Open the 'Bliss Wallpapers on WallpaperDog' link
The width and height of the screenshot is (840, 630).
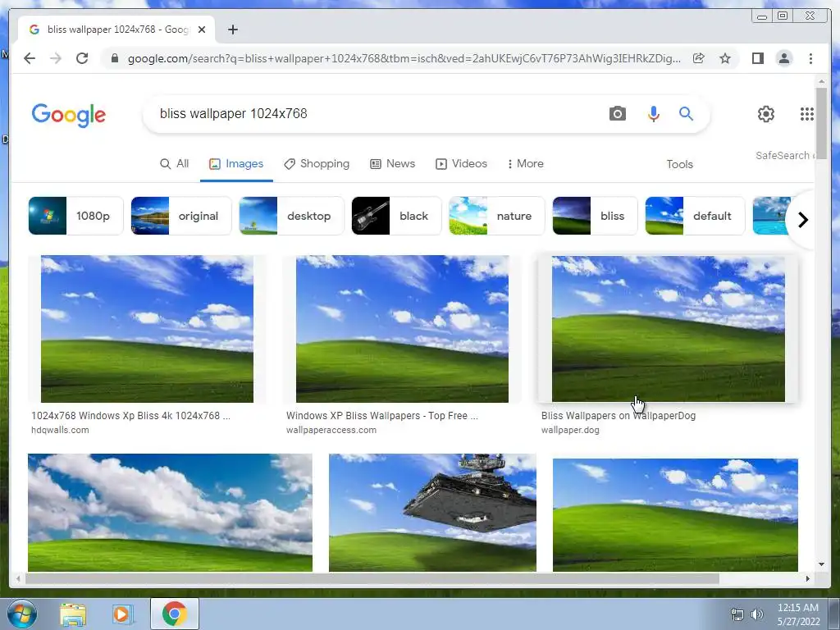[x=619, y=416]
